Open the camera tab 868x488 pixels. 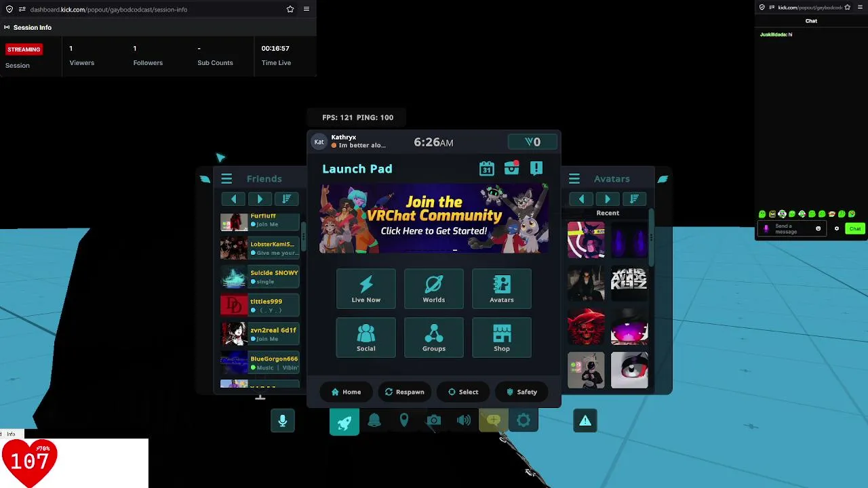pyautogui.click(x=434, y=421)
